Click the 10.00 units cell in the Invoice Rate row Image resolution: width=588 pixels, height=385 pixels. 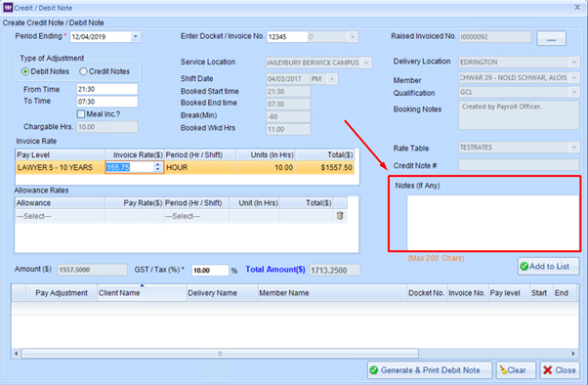(266, 167)
